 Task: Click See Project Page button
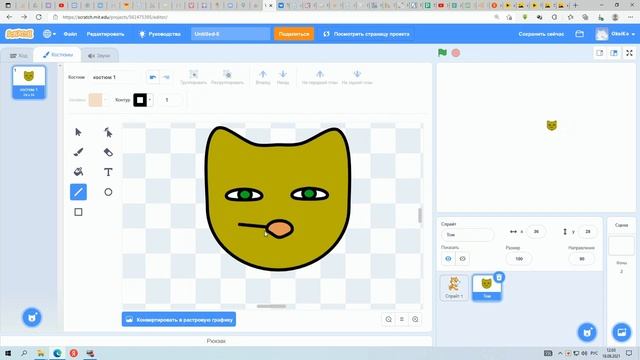pos(366,34)
